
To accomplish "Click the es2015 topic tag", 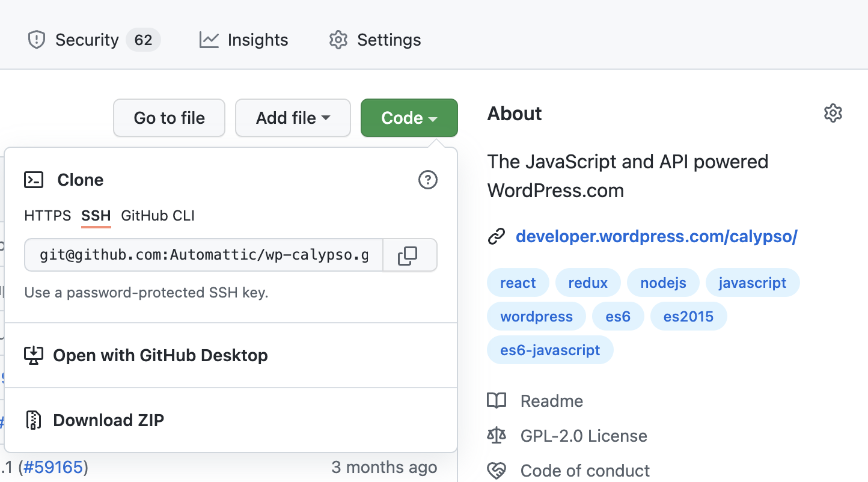I will [x=688, y=317].
